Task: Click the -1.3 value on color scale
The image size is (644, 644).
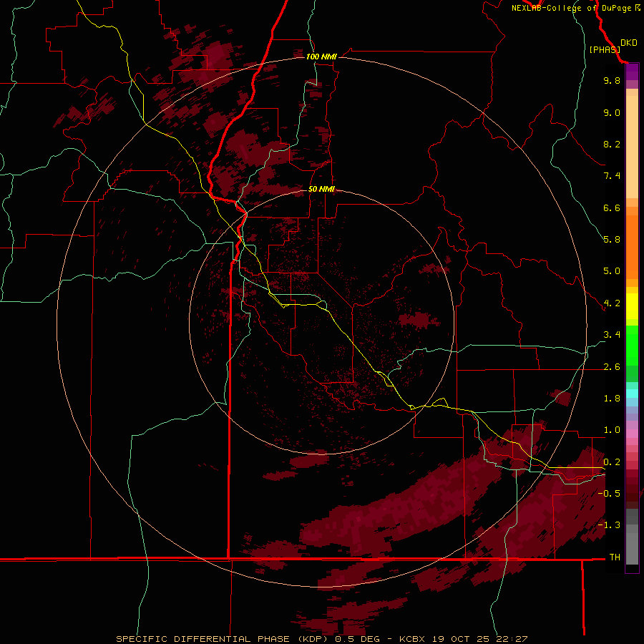Action: pyautogui.click(x=609, y=525)
